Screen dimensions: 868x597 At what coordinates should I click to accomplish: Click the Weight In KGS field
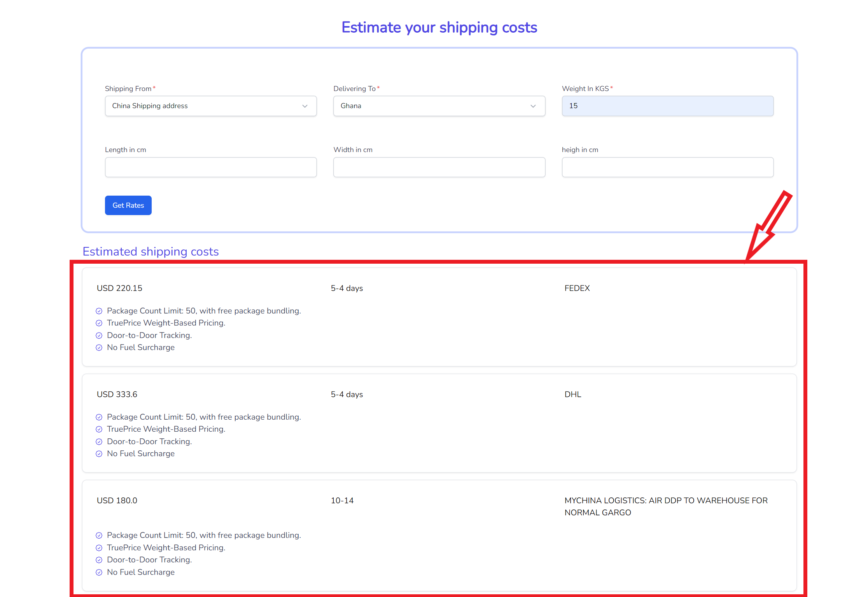click(x=668, y=106)
